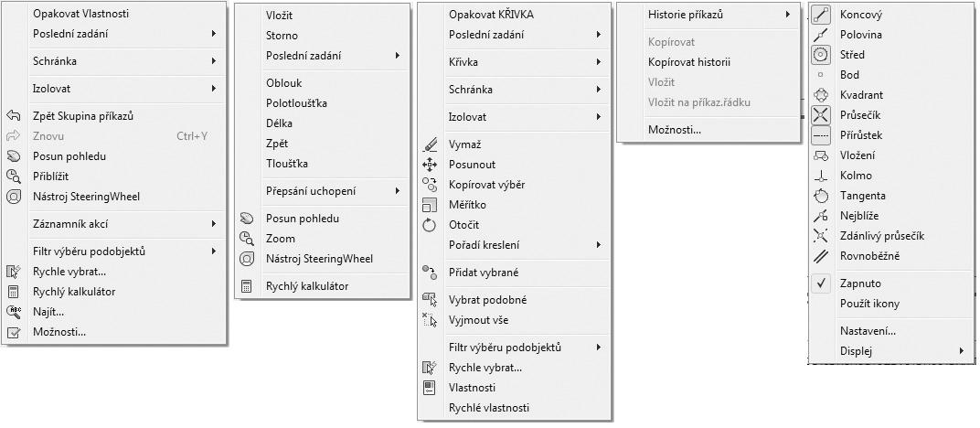Open the Přepsání uchopení submenu
Screen dimensions: 980x428
(x=398, y=191)
